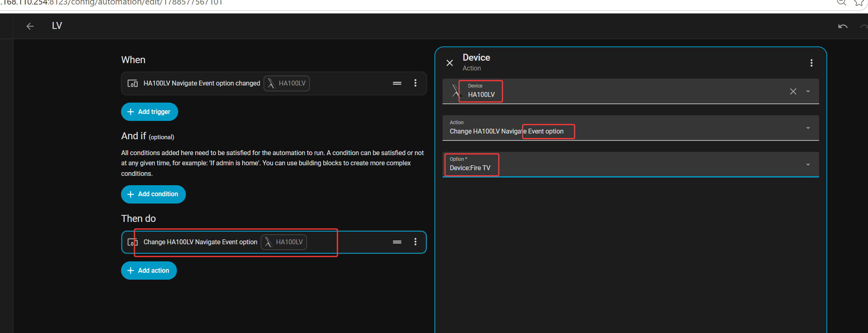This screenshot has width=868, height=333.
Task: Grab the trigger row's reorder handle
Action: pos(397,83)
